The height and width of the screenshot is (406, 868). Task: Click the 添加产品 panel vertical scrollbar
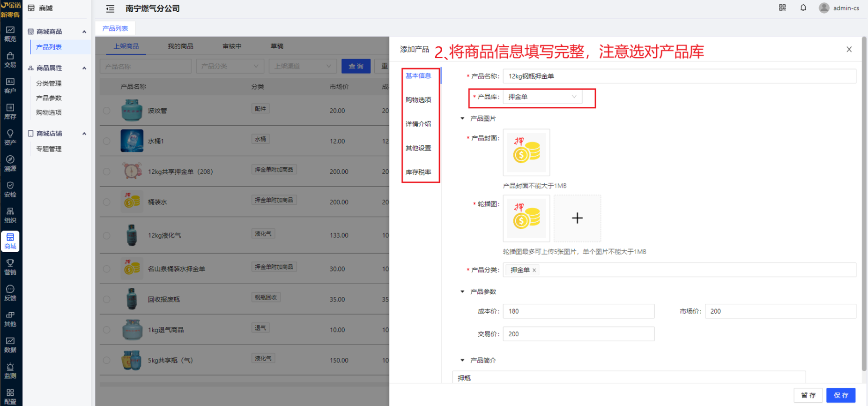click(865, 204)
